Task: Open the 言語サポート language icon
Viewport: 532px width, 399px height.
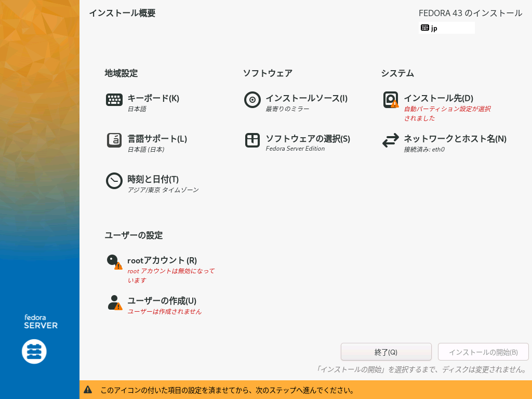Action: tap(114, 140)
